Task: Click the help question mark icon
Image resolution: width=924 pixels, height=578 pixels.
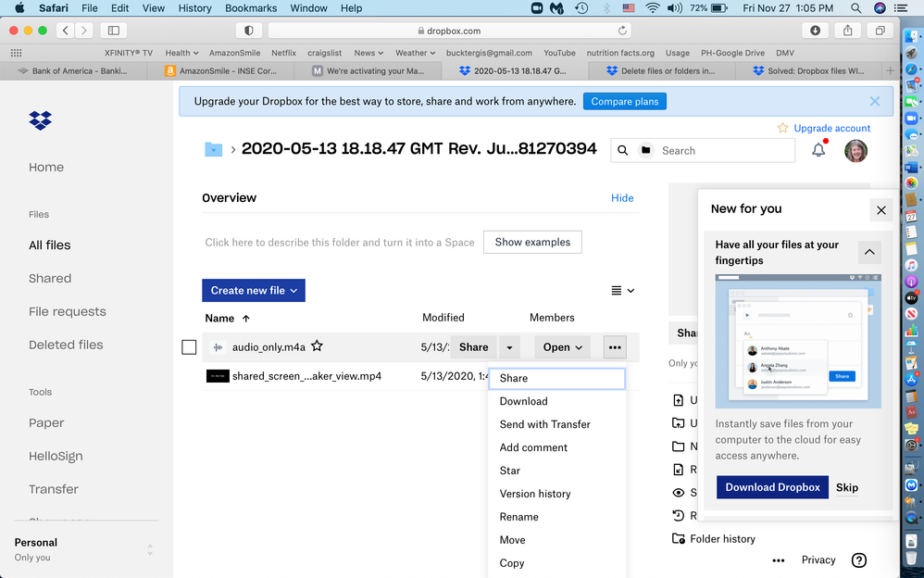Action: coord(859,560)
